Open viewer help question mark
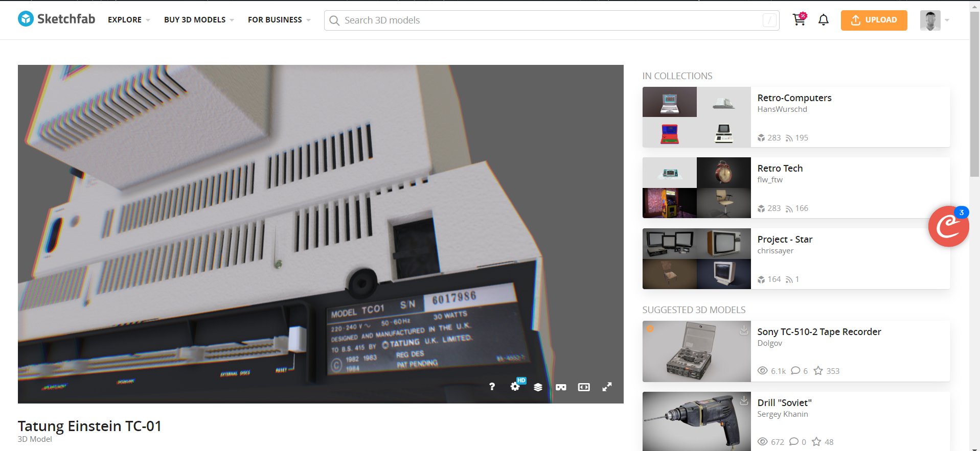 point(492,387)
